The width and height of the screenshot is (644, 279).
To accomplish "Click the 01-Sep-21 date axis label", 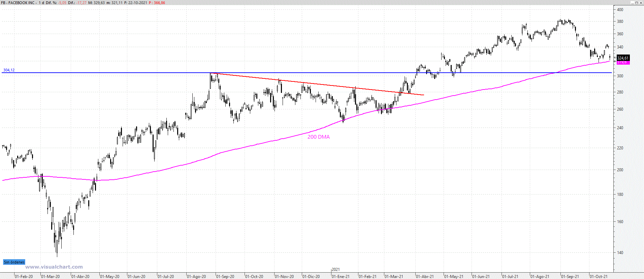I will click(570, 277).
